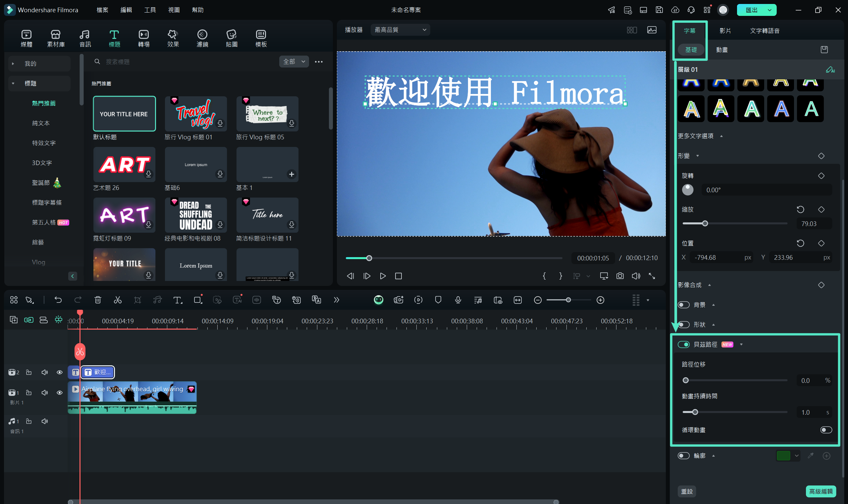The height and width of the screenshot is (504, 848).
Task: Click the snapshot camera icon in player
Action: [620, 276]
